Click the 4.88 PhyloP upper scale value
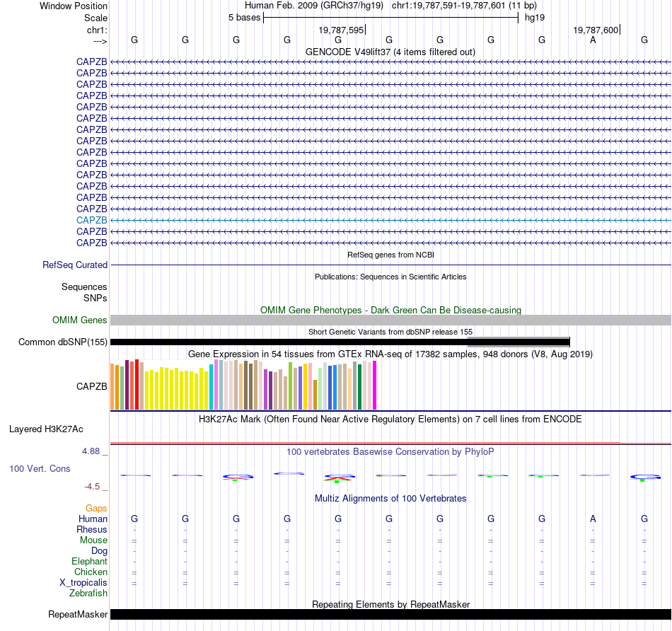Viewport: 672px width, 631px height. tap(91, 451)
